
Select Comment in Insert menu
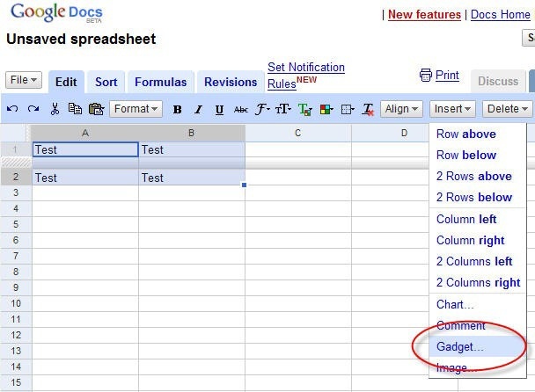click(477, 325)
